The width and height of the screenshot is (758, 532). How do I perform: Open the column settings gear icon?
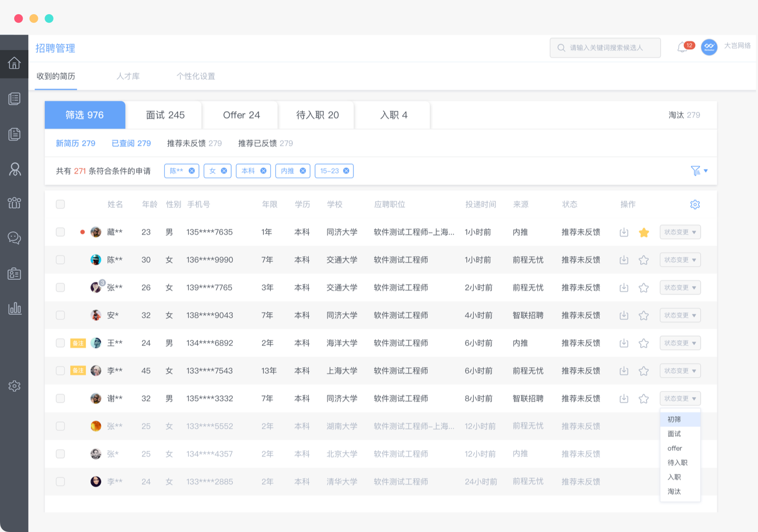695,204
